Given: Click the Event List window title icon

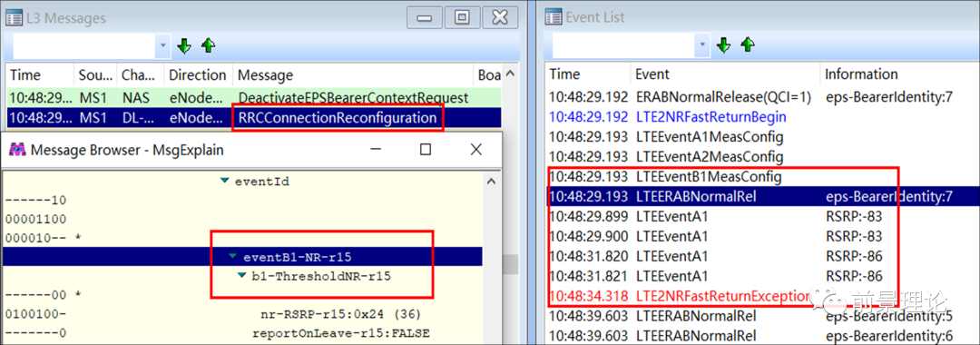Looking at the screenshot, I should tap(553, 17).
